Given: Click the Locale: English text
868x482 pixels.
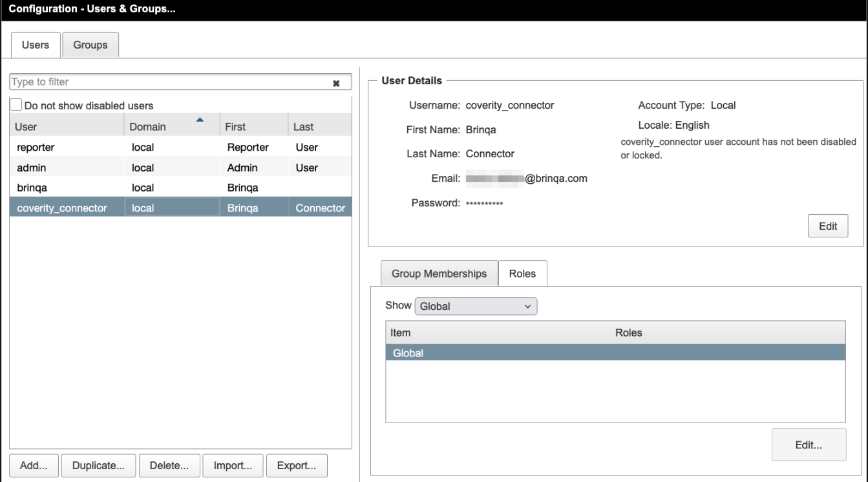Looking at the screenshot, I should pos(674,125).
